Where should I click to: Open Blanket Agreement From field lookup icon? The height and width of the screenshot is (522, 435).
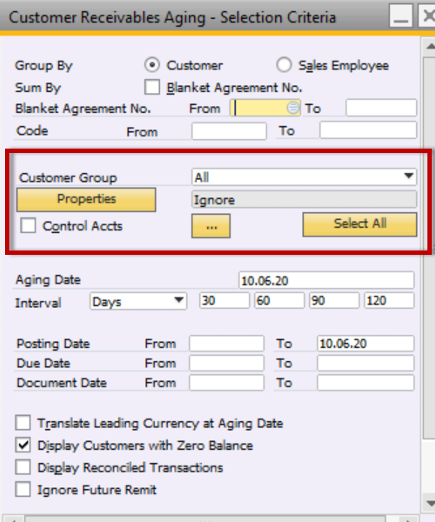tap(293, 108)
